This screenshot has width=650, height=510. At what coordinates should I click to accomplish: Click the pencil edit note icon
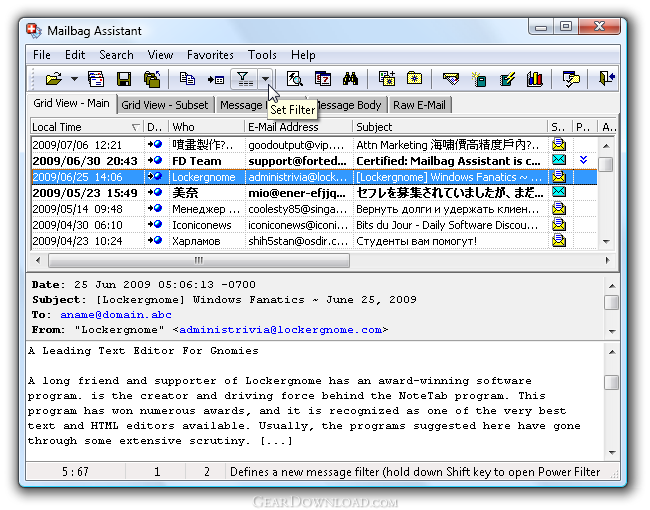tap(507, 78)
